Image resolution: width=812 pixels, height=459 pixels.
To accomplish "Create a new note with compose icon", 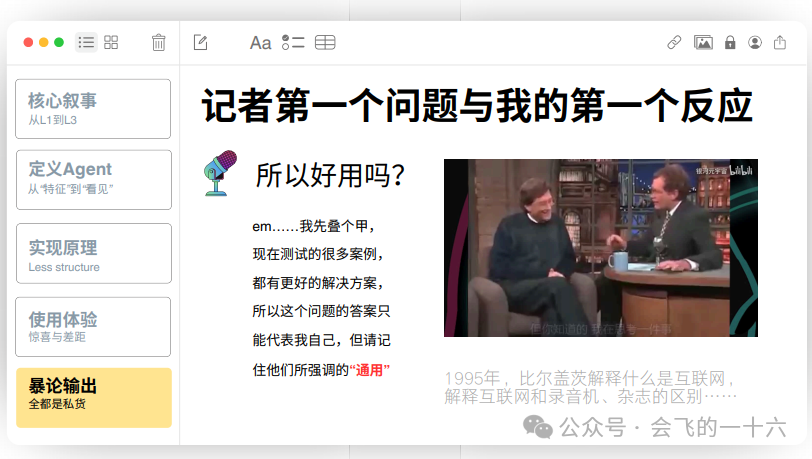I will 200,42.
